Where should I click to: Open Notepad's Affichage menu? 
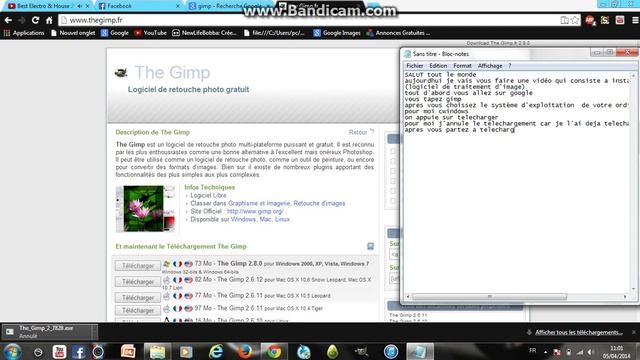[490, 66]
